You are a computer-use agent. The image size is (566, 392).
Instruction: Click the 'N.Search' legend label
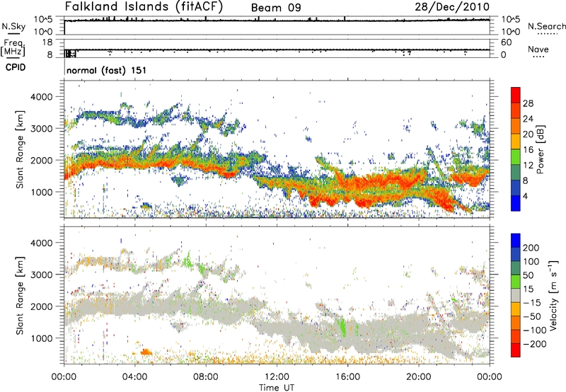coord(546,26)
